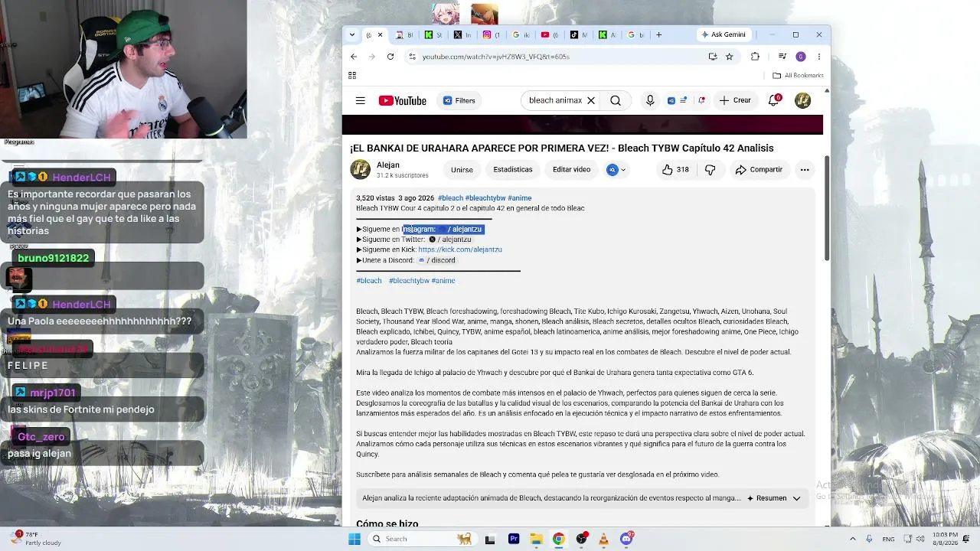980x551 pixels.
Task: Open the YouTube guide hamburger menu
Action: (x=360, y=100)
